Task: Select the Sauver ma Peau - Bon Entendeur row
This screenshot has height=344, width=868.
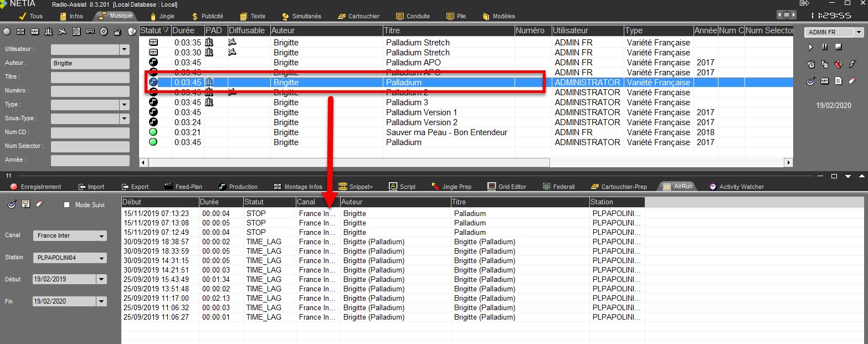Action: click(446, 132)
